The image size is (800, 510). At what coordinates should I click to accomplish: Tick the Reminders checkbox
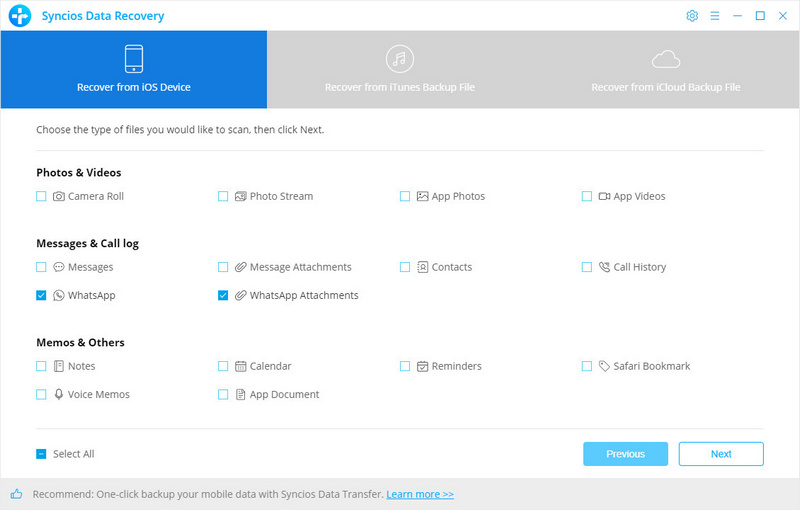405,366
